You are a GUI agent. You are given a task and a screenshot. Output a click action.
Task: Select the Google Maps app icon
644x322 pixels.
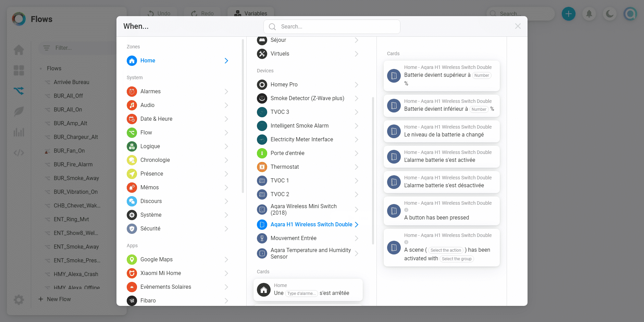(x=132, y=259)
